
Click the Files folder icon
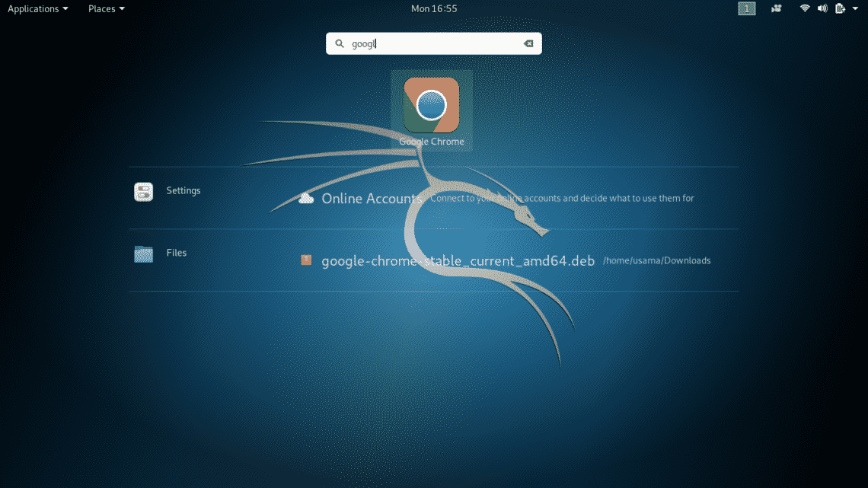143,254
